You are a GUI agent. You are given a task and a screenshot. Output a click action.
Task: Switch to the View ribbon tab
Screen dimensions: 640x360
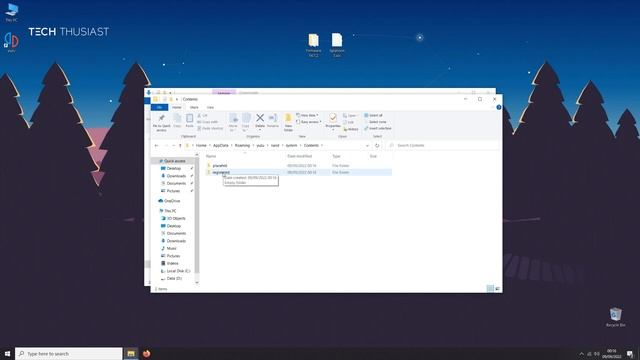coord(210,107)
